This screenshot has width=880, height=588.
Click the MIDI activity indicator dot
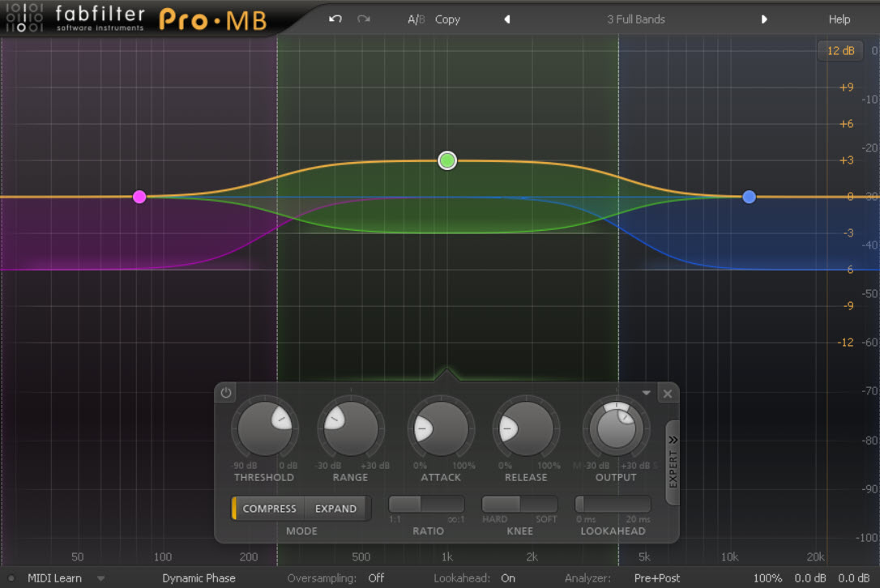point(11,578)
